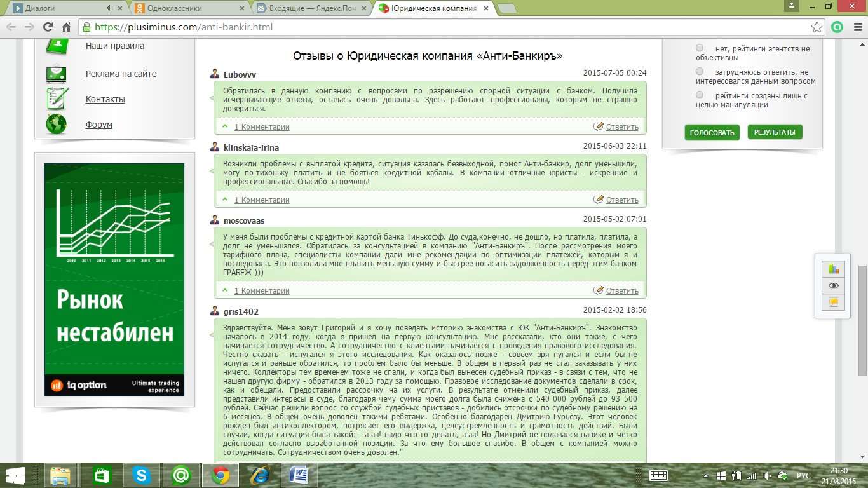
Task: Click the green padlock in the address bar
Action: tap(86, 27)
